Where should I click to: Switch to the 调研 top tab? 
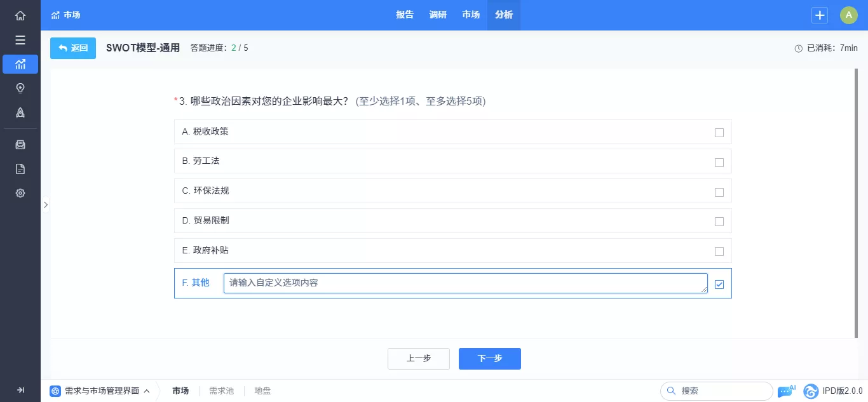coord(438,15)
